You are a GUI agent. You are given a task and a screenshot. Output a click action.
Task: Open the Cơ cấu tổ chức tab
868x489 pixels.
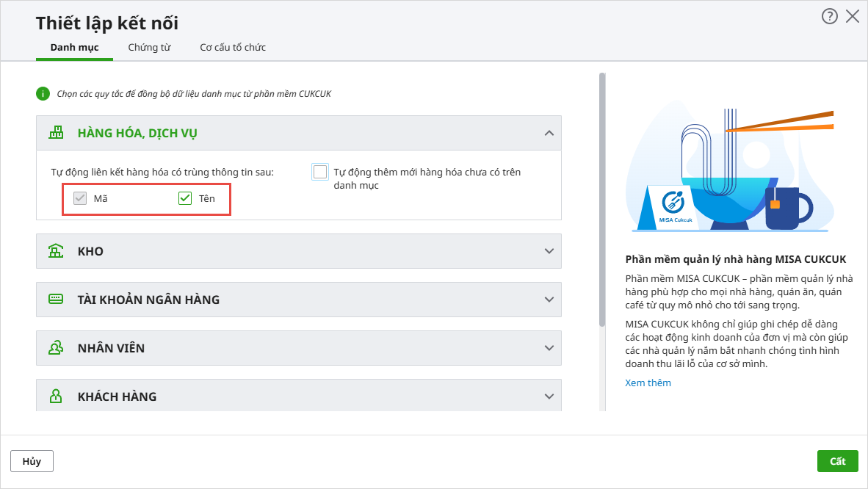[233, 48]
